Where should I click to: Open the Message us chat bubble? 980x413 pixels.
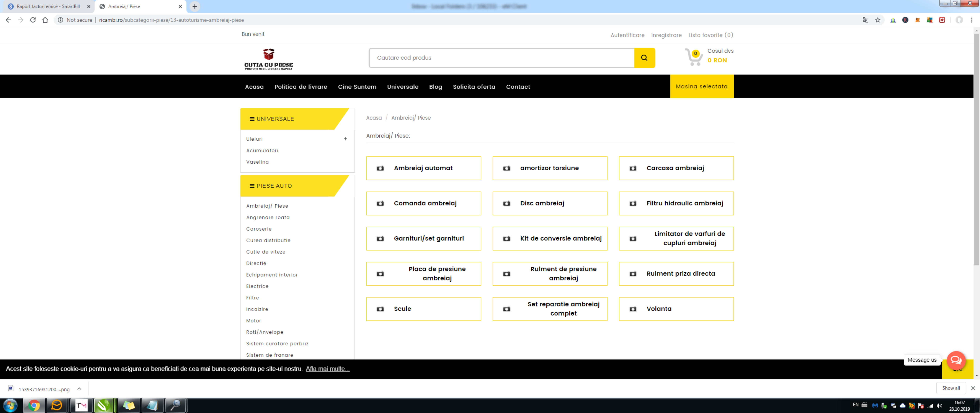click(x=956, y=360)
